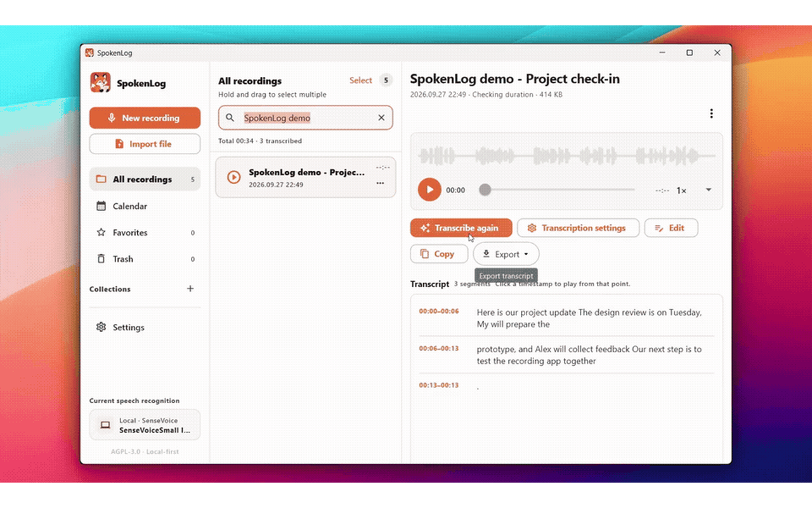Show Favorites recordings

tap(145, 232)
